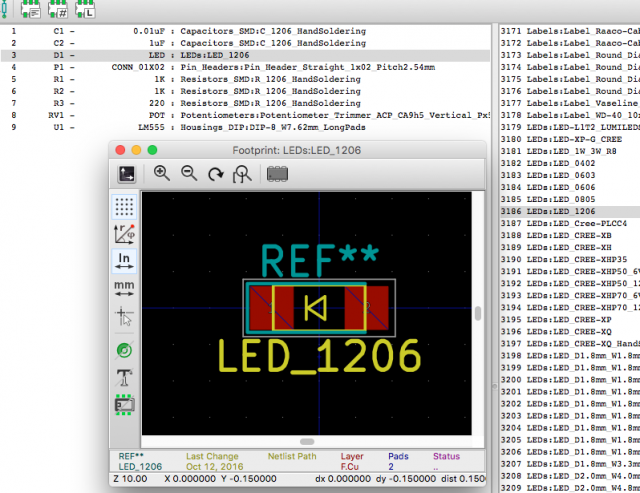The width and height of the screenshot is (640, 493).
Task: Select component row C1 0.01uF
Action: [x=245, y=31]
